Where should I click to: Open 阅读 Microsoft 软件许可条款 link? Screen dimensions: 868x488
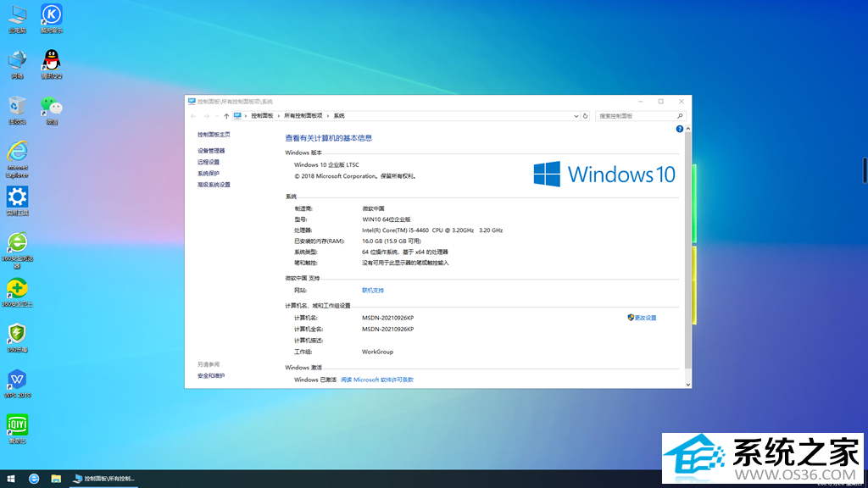(377, 380)
